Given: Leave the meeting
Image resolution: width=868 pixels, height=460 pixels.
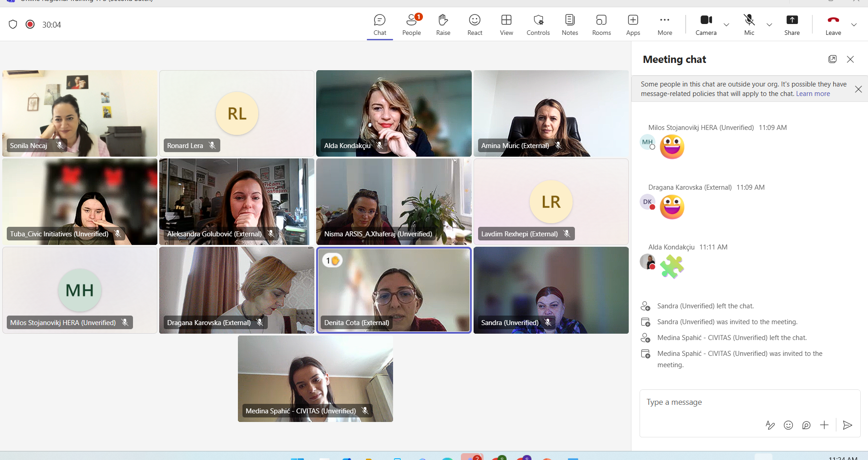Looking at the screenshot, I should tap(833, 24).
